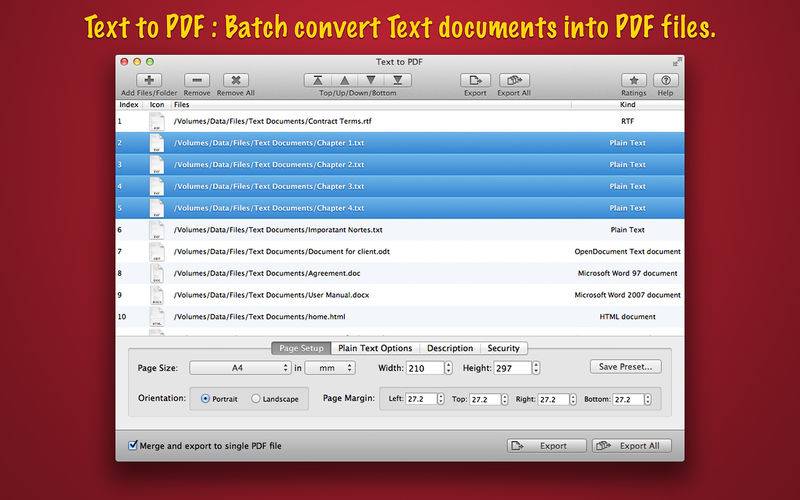Click the Export All icon in top toolbar

513,80
